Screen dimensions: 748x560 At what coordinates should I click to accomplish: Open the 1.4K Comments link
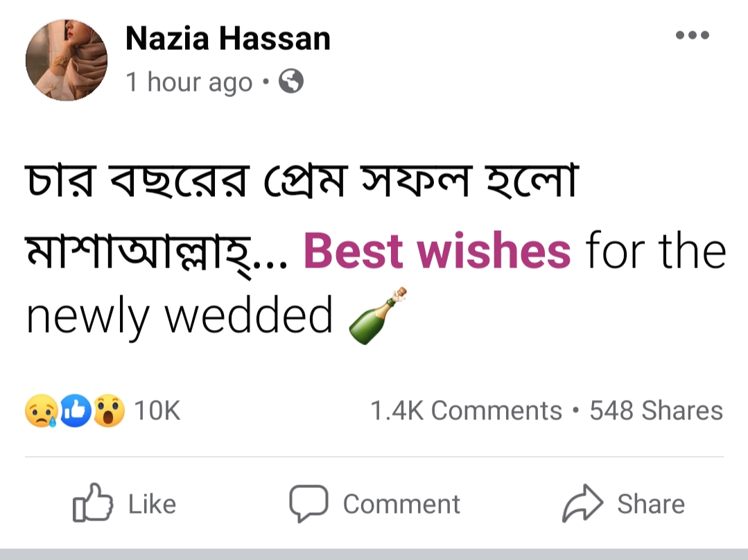[466, 411]
